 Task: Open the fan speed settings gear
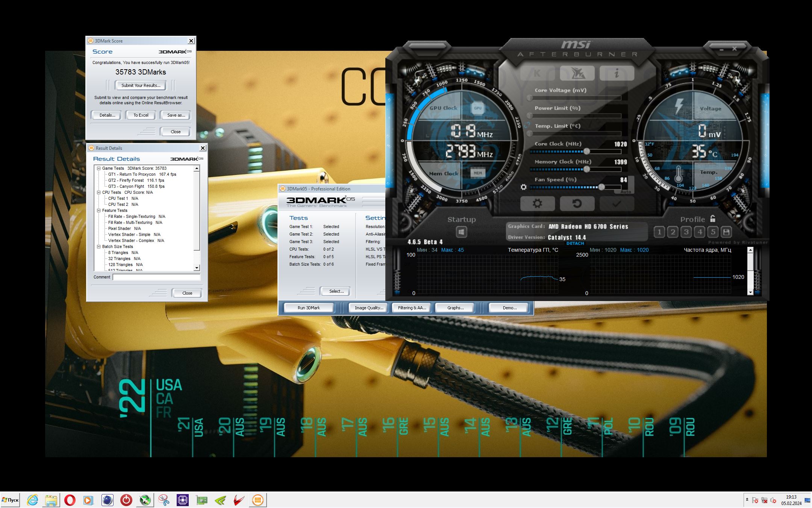pyautogui.click(x=523, y=187)
